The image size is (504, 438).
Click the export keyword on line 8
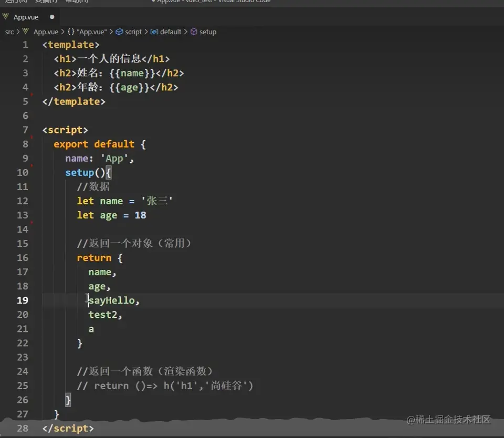[x=71, y=144]
